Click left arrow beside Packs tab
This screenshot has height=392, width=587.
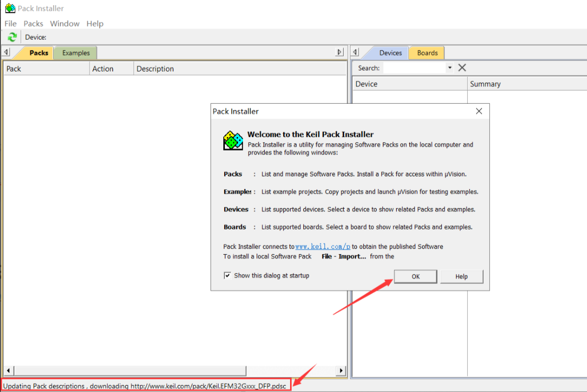pos(6,52)
